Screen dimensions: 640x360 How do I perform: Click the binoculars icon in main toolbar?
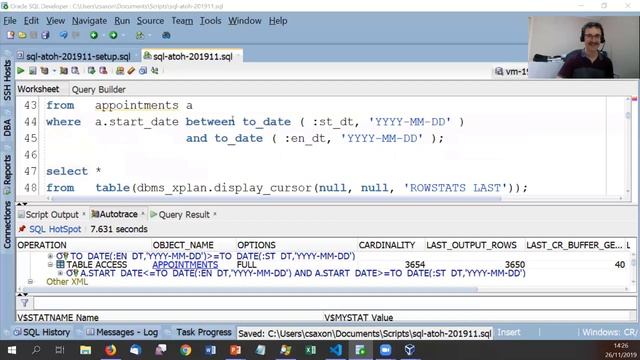(166, 36)
